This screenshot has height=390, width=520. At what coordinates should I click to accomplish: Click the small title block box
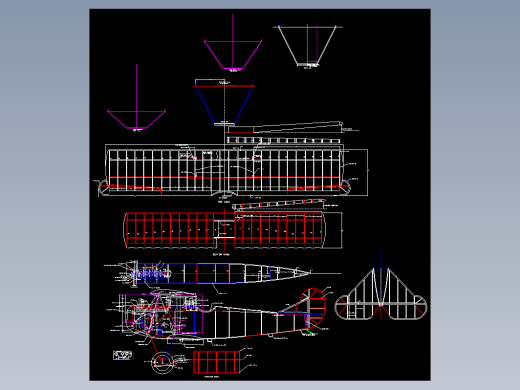[x=123, y=355]
